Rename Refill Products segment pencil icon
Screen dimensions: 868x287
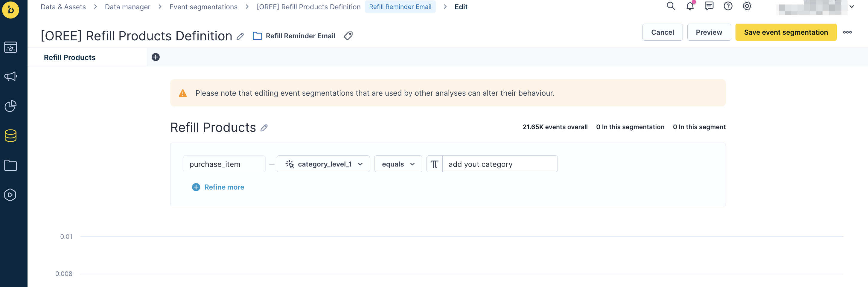pos(264,128)
